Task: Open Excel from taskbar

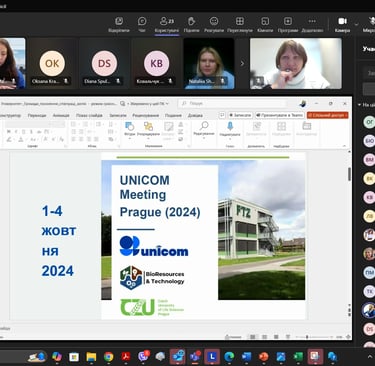Action: [x=298, y=357]
